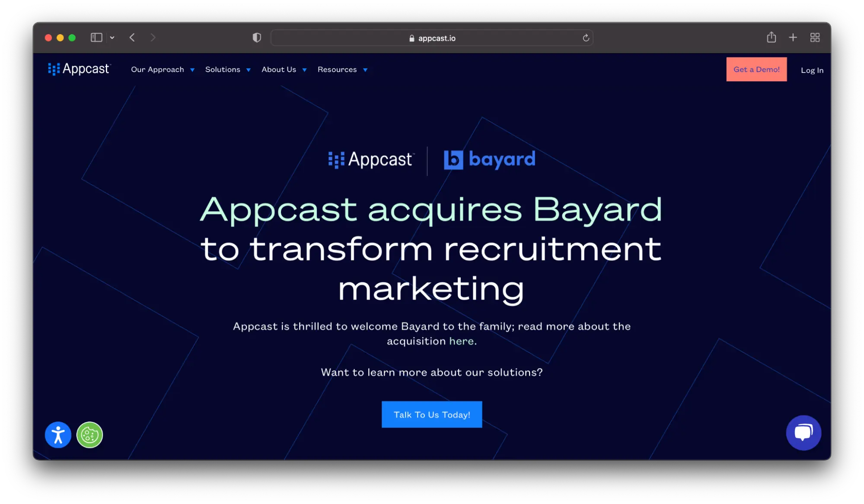Toggle the Safari sidebar
864x504 pixels.
click(x=96, y=38)
